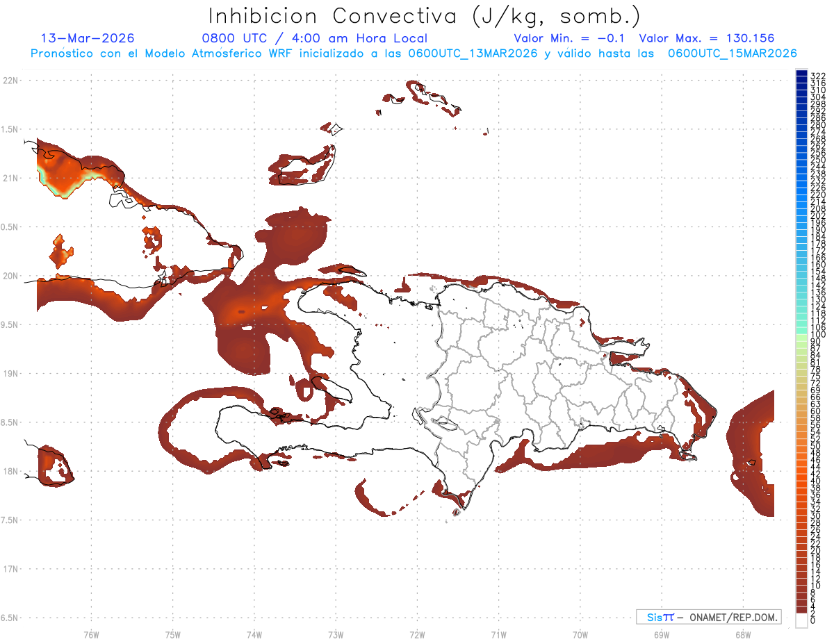The height and width of the screenshot is (644, 834).
Task: Click the "73W" longitude label
Action: [x=336, y=634]
